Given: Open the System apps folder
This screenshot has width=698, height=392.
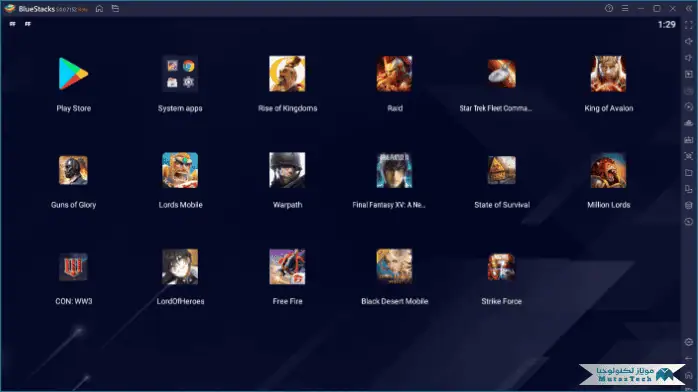Looking at the screenshot, I should click(180, 74).
